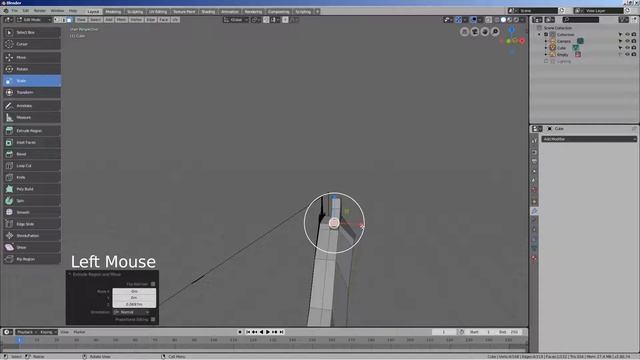Image resolution: width=640 pixels, height=360 pixels.
Task: Switch to the UV Editing workspace tab
Action: (158, 11)
